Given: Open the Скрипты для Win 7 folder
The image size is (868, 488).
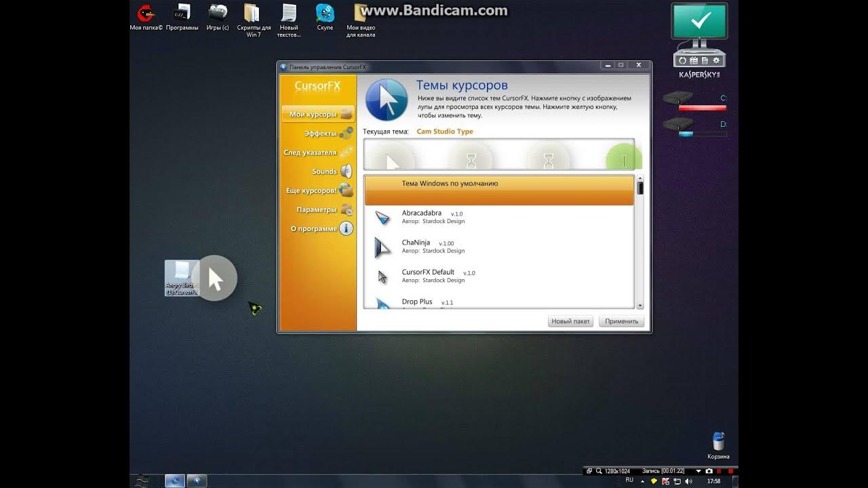Looking at the screenshot, I should [254, 20].
